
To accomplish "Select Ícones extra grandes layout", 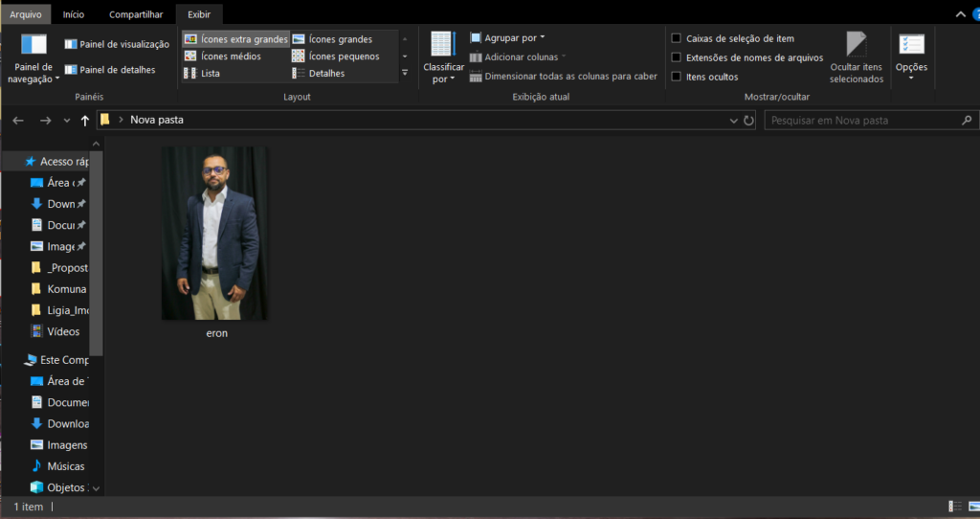I will coord(235,39).
